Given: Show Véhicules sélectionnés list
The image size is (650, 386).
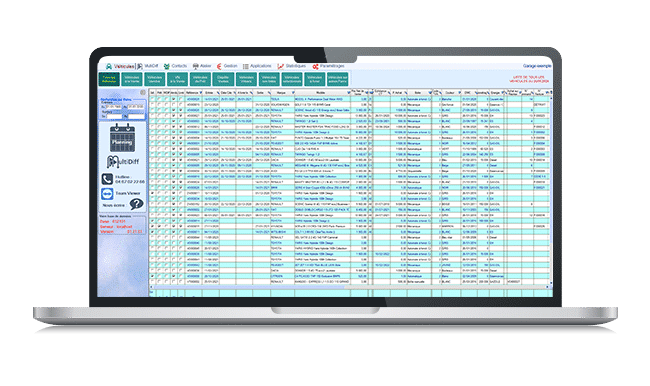Looking at the screenshot, I should 291,80.
